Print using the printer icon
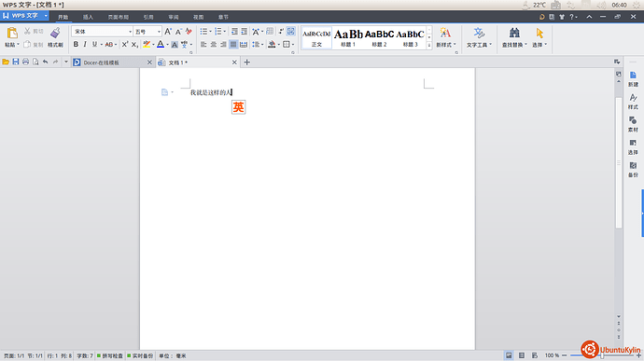Screen dimensions: 644x361 point(25,62)
